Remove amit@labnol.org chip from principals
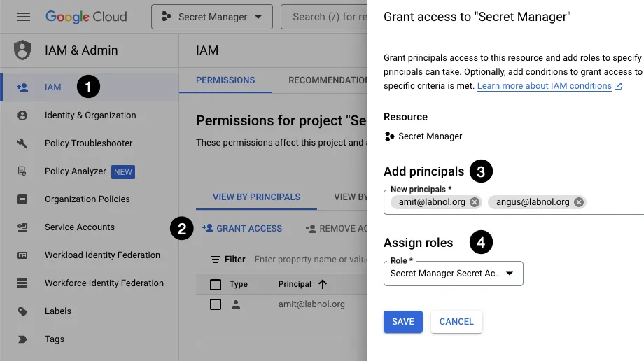Viewport: 644px width, 361px height. [x=475, y=202]
